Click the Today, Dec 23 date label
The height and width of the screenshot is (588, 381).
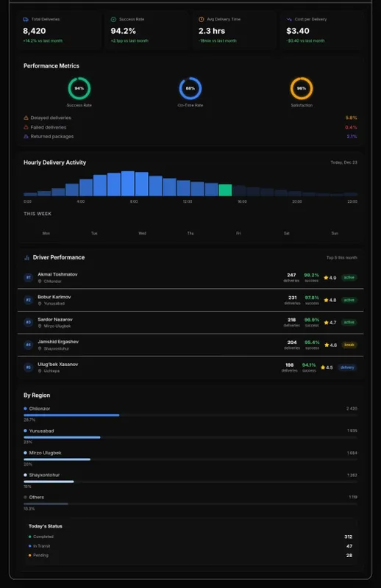[343, 162]
